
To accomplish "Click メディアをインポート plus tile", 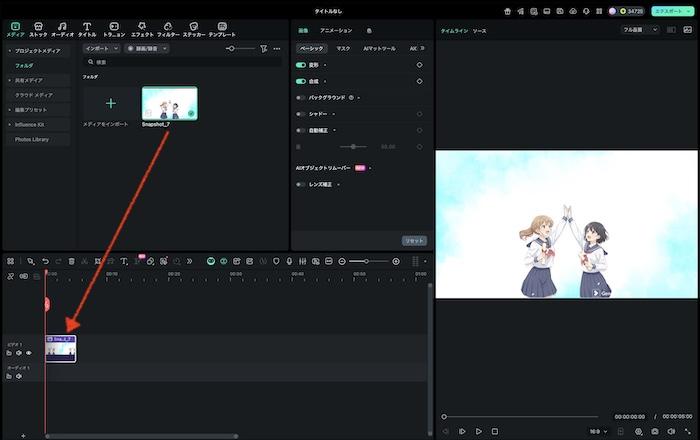I will (111, 104).
